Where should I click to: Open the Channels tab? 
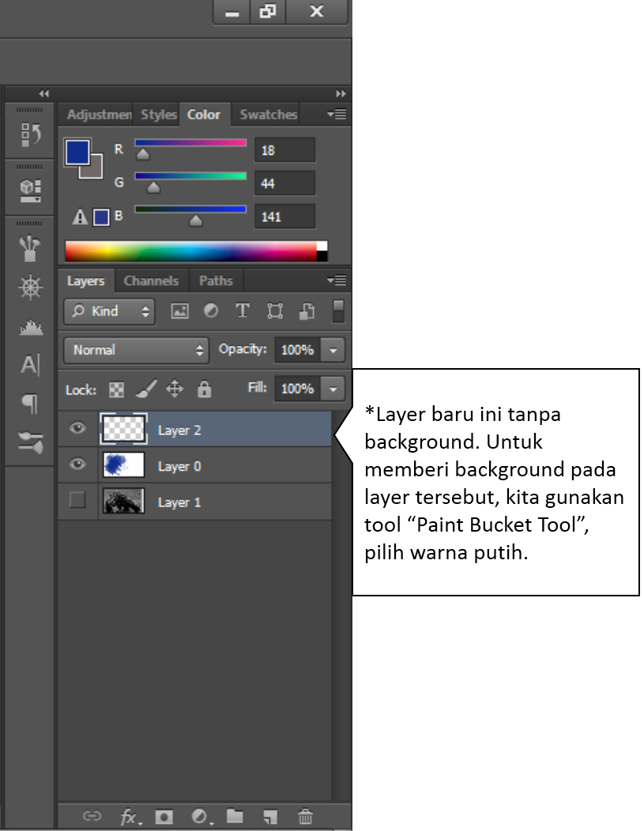pyautogui.click(x=151, y=280)
